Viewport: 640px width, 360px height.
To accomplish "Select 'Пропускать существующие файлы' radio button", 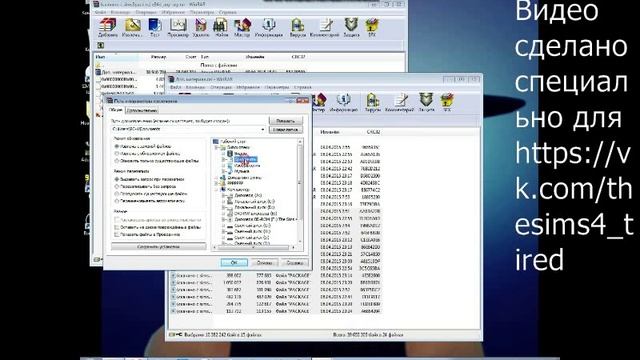I will click(117, 194).
